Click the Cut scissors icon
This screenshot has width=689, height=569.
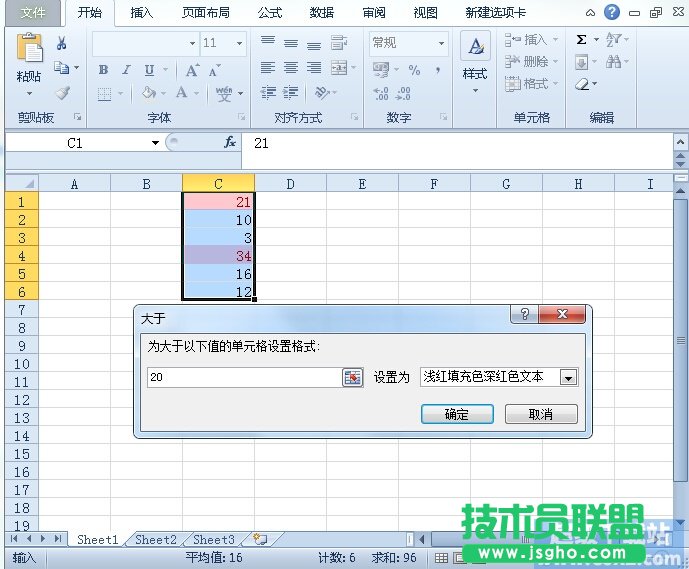pyautogui.click(x=62, y=44)
